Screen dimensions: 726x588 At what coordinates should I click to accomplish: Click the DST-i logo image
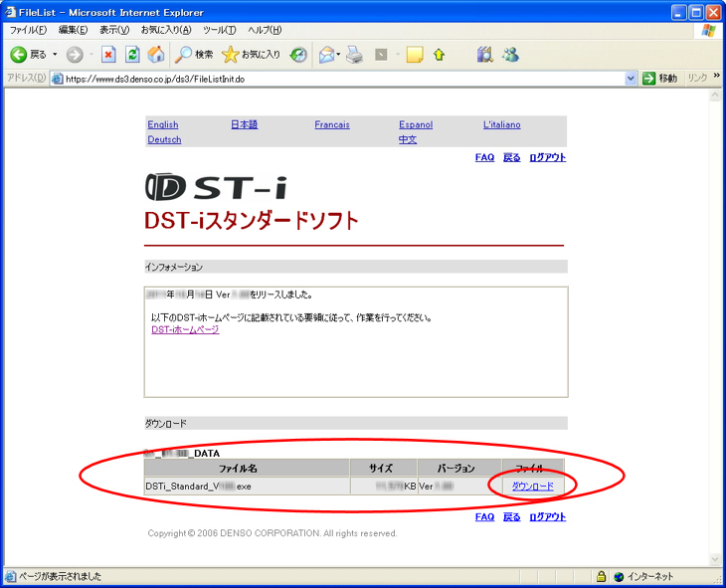click(216, 187)
